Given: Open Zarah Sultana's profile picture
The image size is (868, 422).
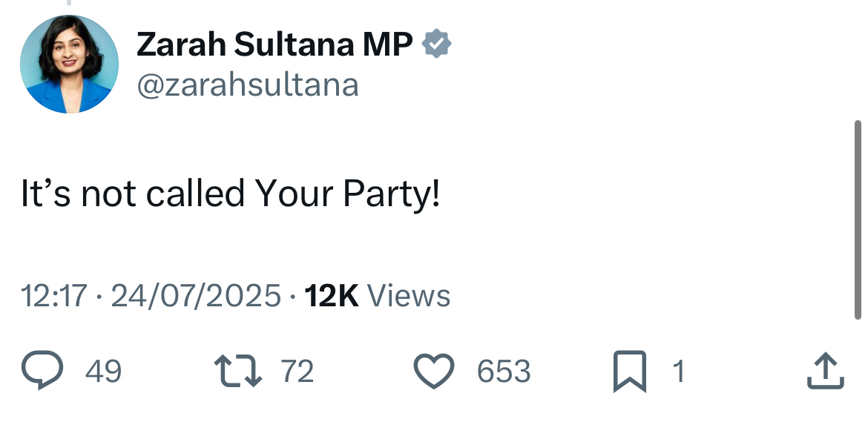Looking at the screenshot, I should coord(69,64).
